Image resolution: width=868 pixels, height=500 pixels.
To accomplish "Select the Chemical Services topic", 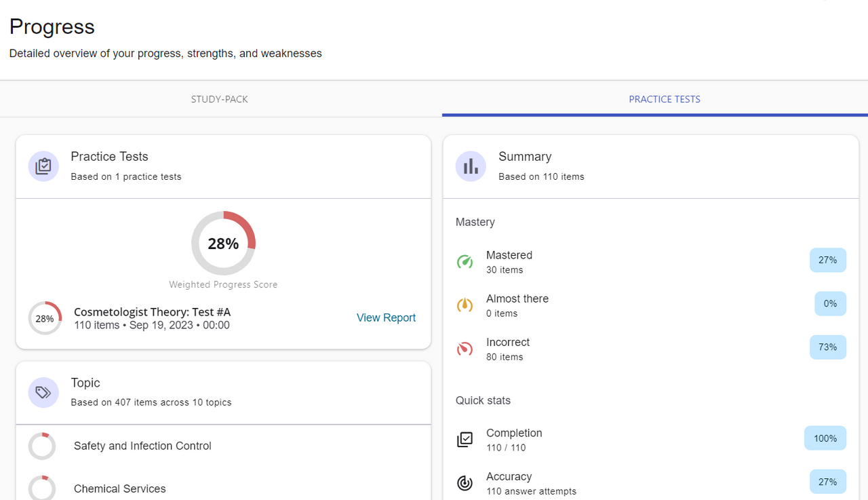I will coord(119,488).
